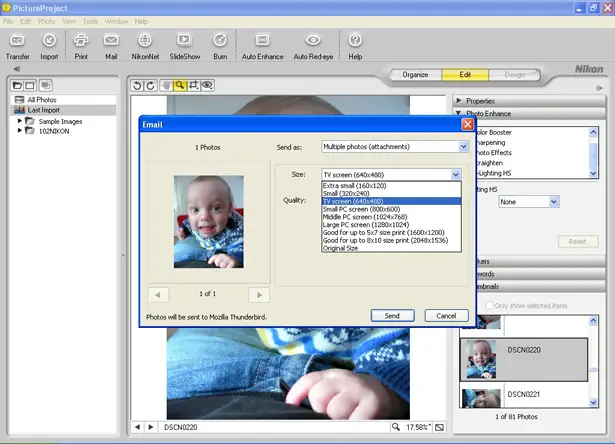
Task: Select the red-eye eye tool
Action: point(207,85)
